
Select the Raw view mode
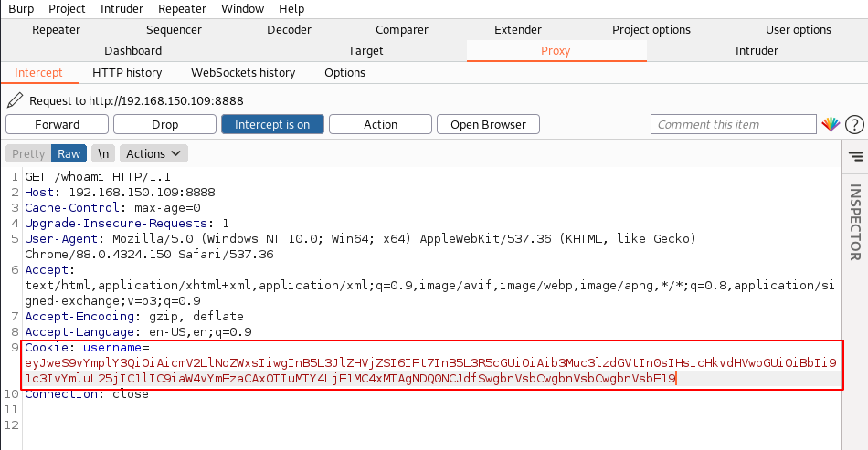tap(69, 153)
